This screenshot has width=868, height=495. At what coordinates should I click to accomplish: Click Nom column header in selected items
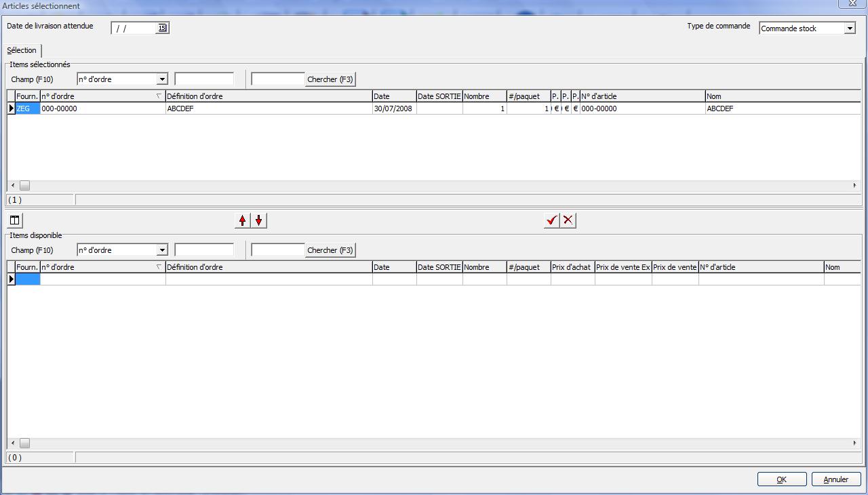point(783,96)
